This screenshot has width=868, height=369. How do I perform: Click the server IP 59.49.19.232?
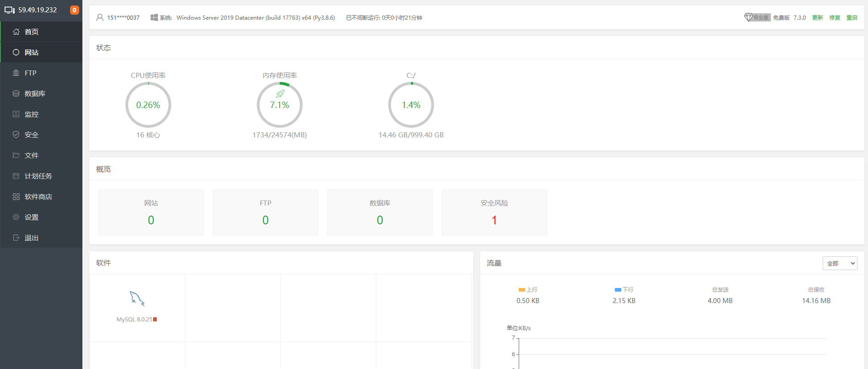click(x=38, y=10)
